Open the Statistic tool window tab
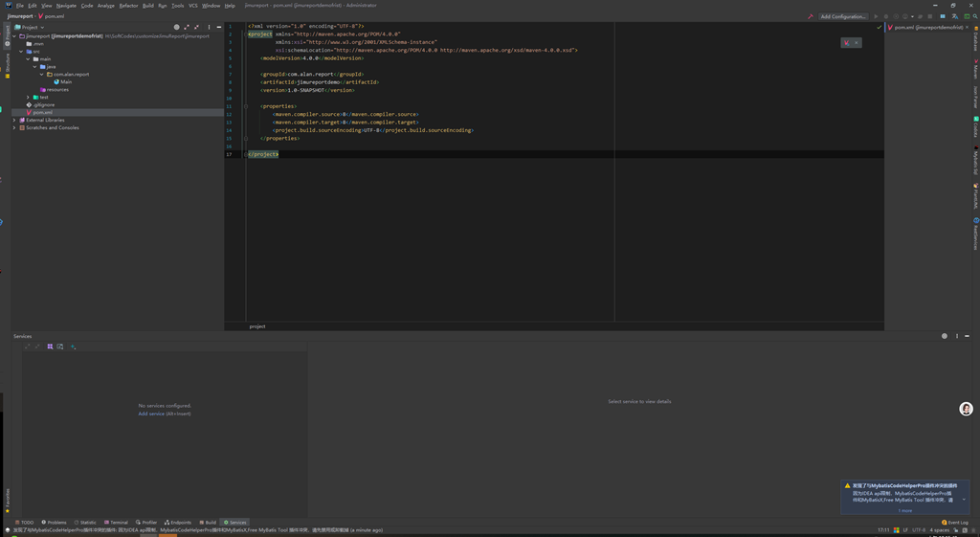Image resolution: width=980 pixels, height=537 pixels. 85,523
